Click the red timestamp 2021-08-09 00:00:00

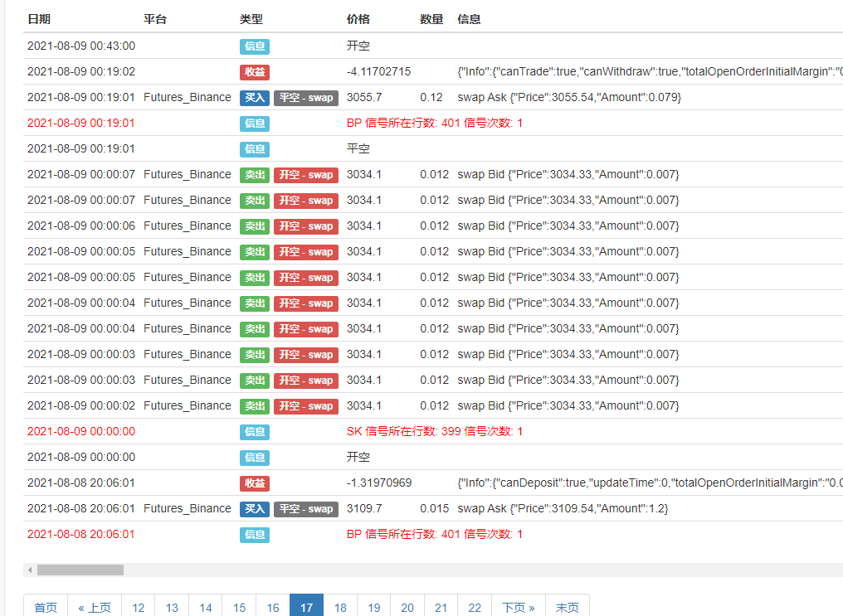[x=81, y=431]
